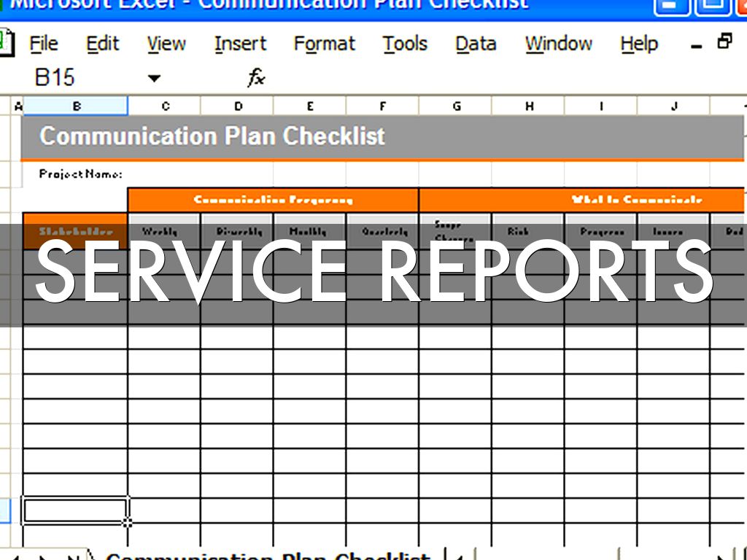747x560 pixels.
Task: Click the Project Name cell
Action: (x=80, y=174)
